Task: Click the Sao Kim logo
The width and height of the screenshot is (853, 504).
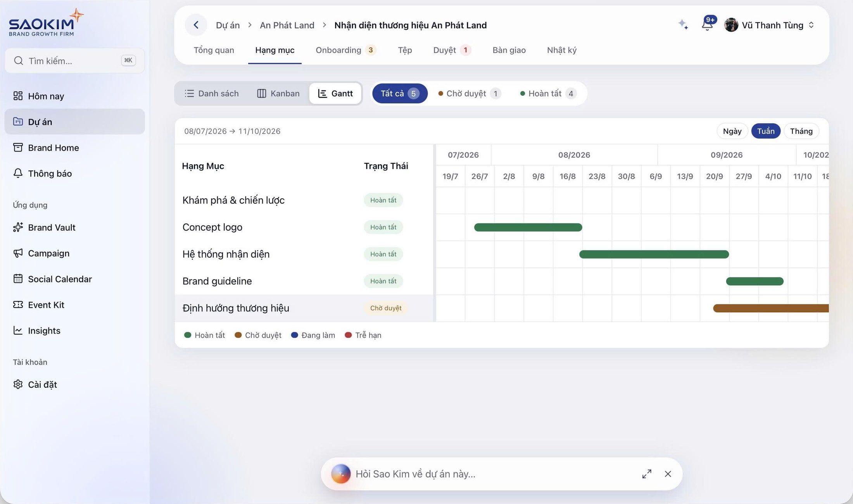Action: 46,22
